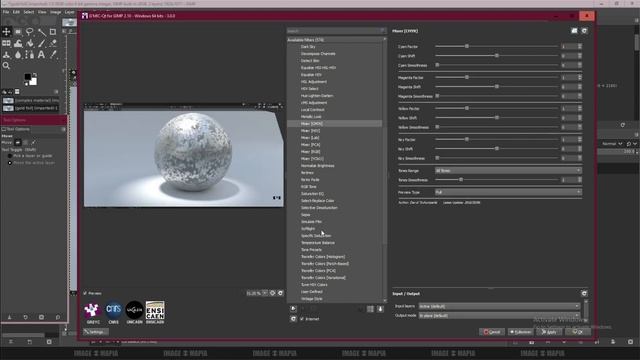Screen dimensions: 640x360
Task: Select the Rectangle Select tool
Action: pyautogui.click(x=18, y=31)
